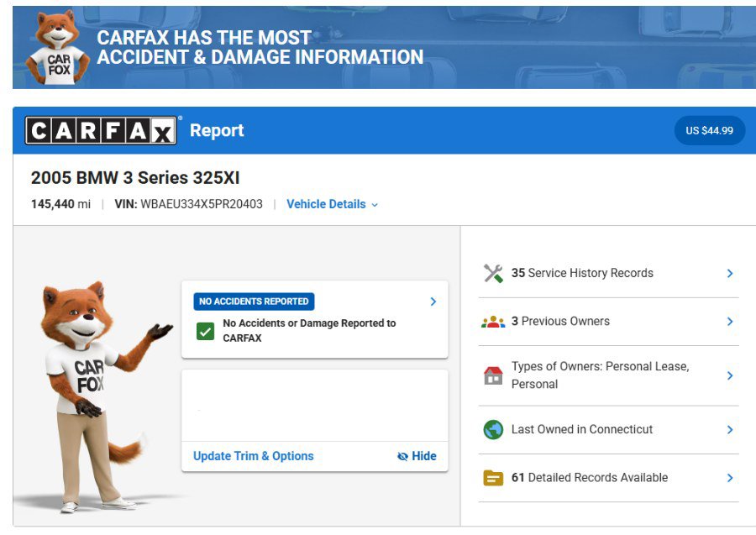Click the house icon for owner types
This screenshot has height=535, width=756.
[493, 375]
